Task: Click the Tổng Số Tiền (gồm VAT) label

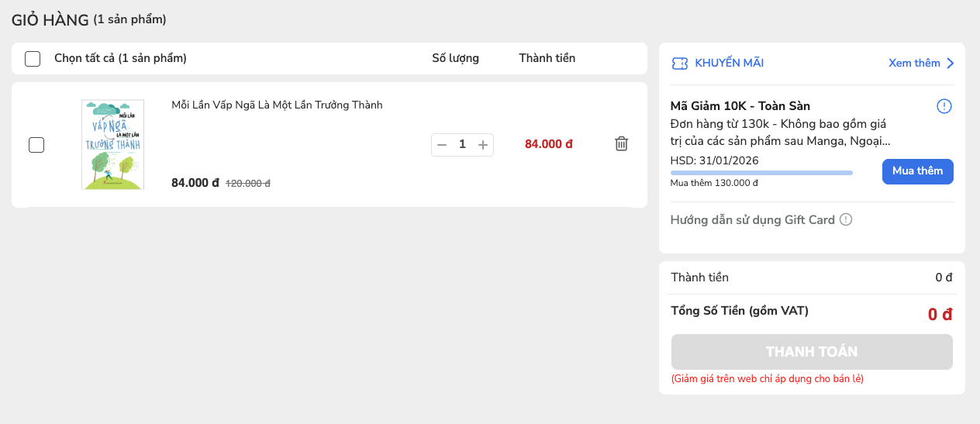Action: point(740,311)
